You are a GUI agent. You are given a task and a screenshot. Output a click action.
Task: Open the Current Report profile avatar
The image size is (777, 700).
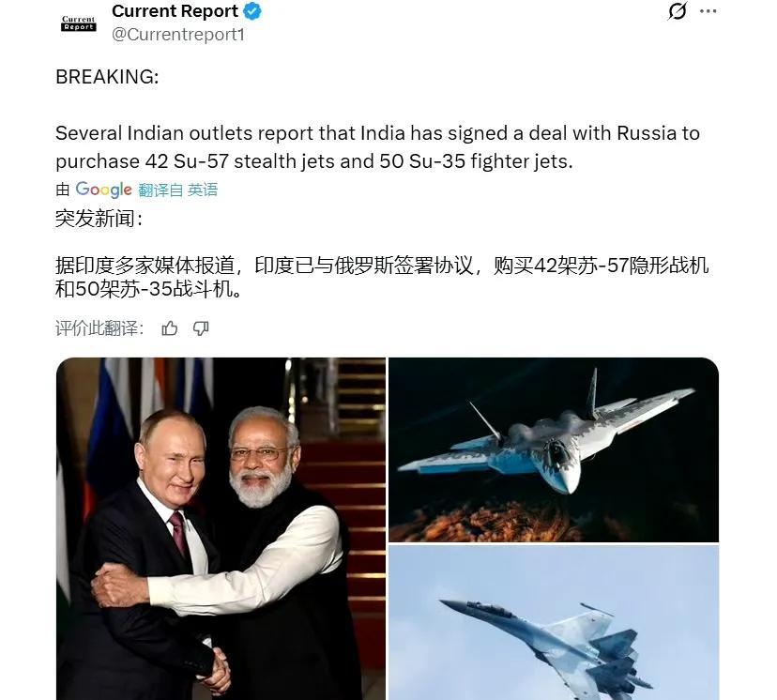78,23
